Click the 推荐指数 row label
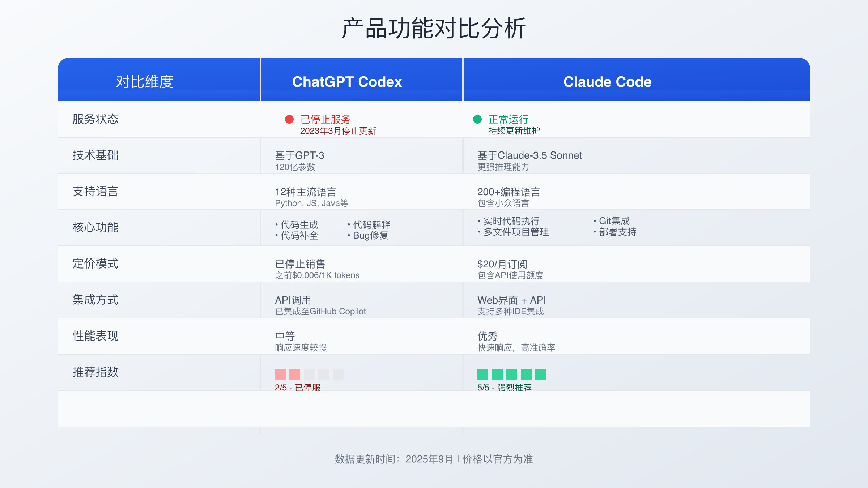 click(95, 372)
